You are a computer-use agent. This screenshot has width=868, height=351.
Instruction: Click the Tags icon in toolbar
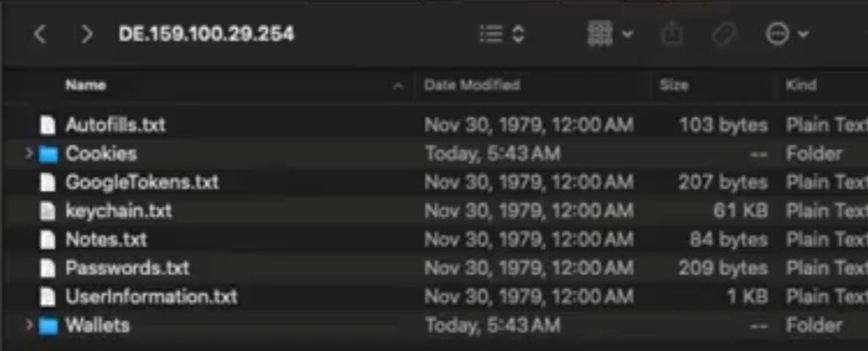(723, 35)
